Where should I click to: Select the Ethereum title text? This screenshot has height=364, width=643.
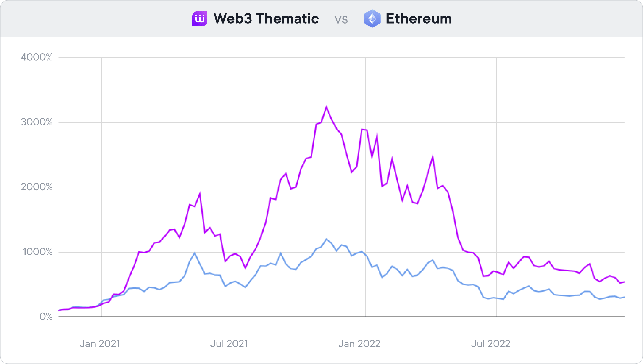point(418,19)
